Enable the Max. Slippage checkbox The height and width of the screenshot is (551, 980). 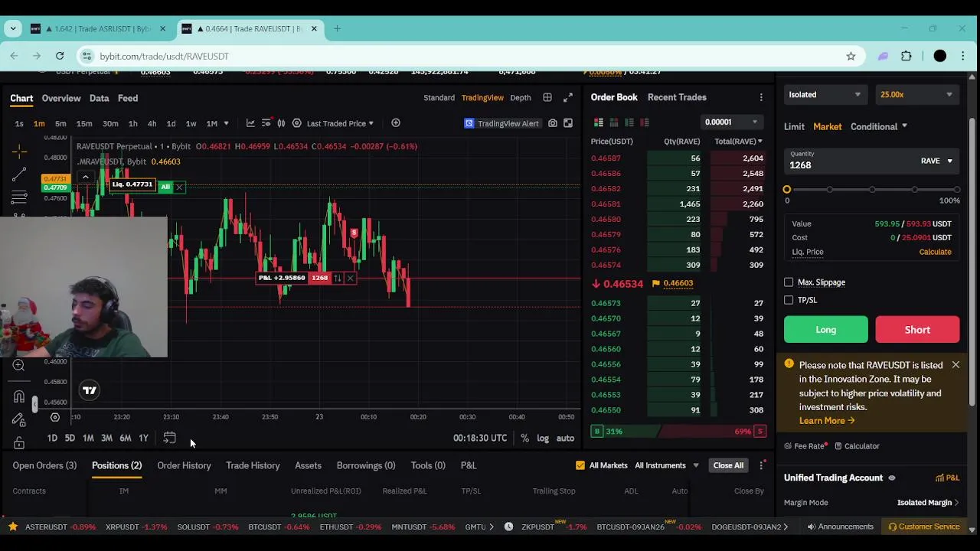pyautogui.click(x=789, y=282)
